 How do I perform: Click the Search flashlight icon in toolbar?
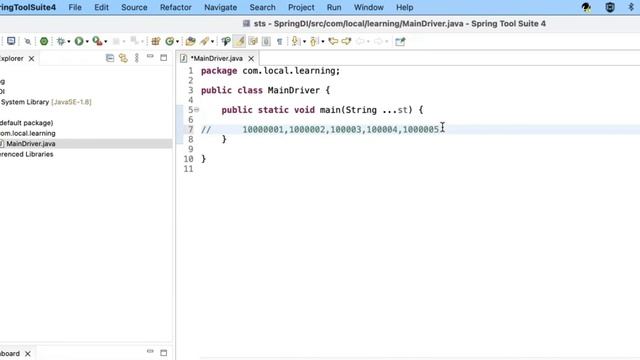coord(204,41)
